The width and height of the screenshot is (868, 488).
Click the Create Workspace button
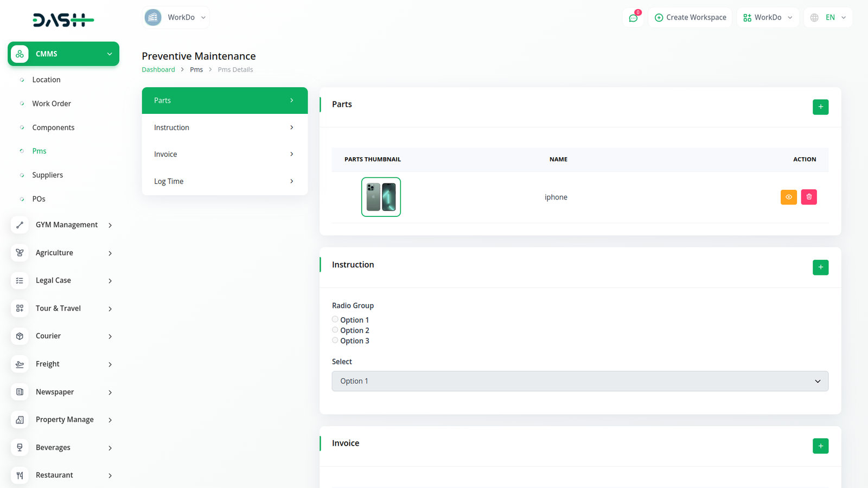click(690, 17)
